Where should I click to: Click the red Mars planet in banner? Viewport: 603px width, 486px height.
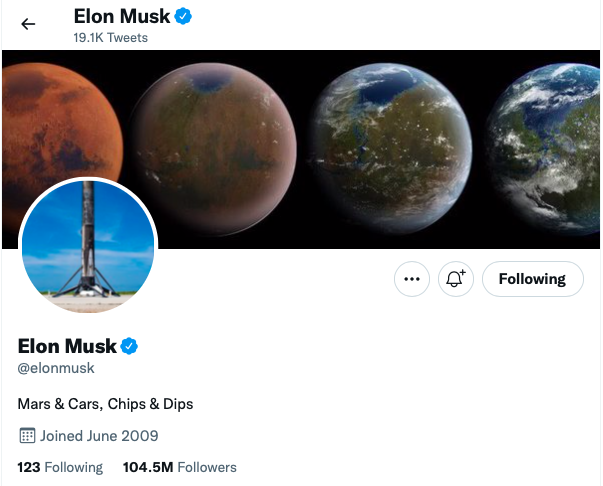(x=50, y=120)
